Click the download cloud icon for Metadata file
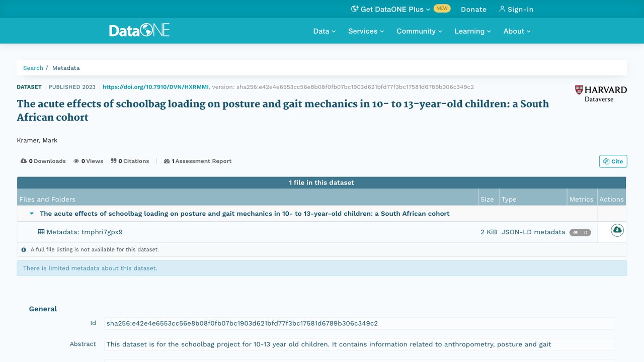Screen dimensions: 644x362 click(617, 230)
